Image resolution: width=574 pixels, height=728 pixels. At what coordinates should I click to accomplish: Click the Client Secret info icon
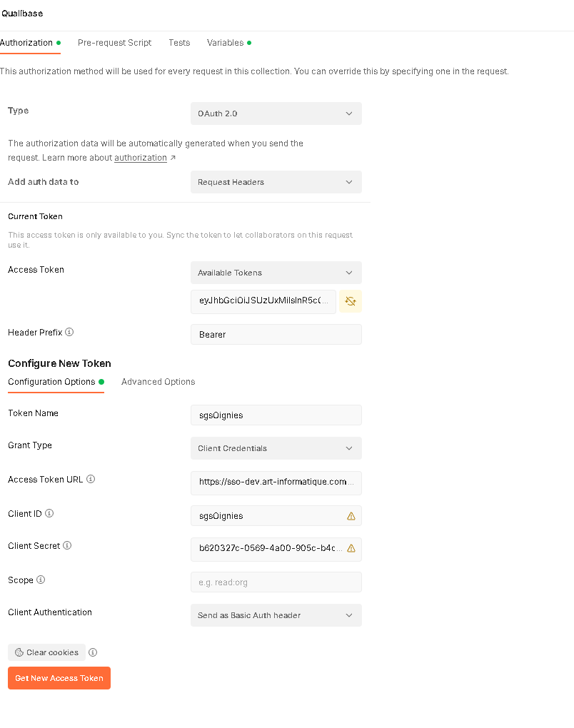(67, 545)
